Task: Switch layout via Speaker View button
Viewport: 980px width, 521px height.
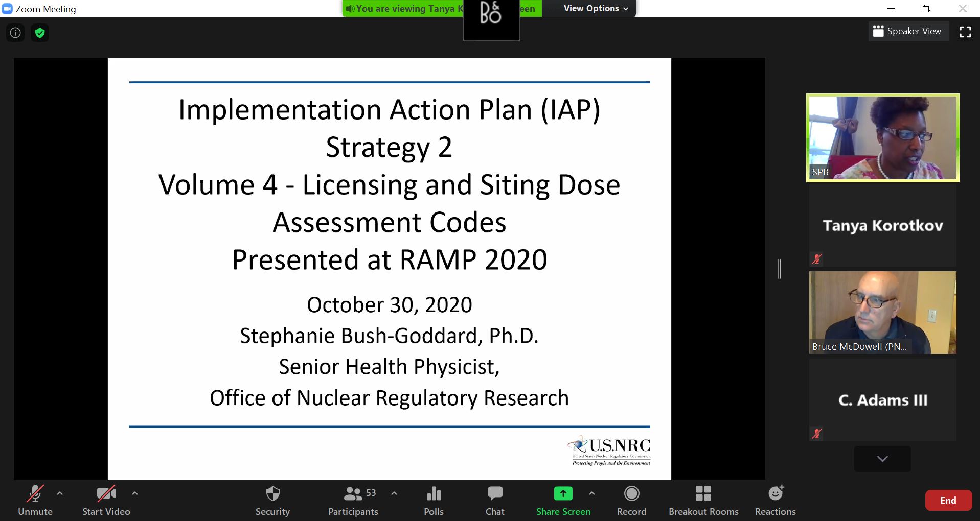Action: (908, 31)
